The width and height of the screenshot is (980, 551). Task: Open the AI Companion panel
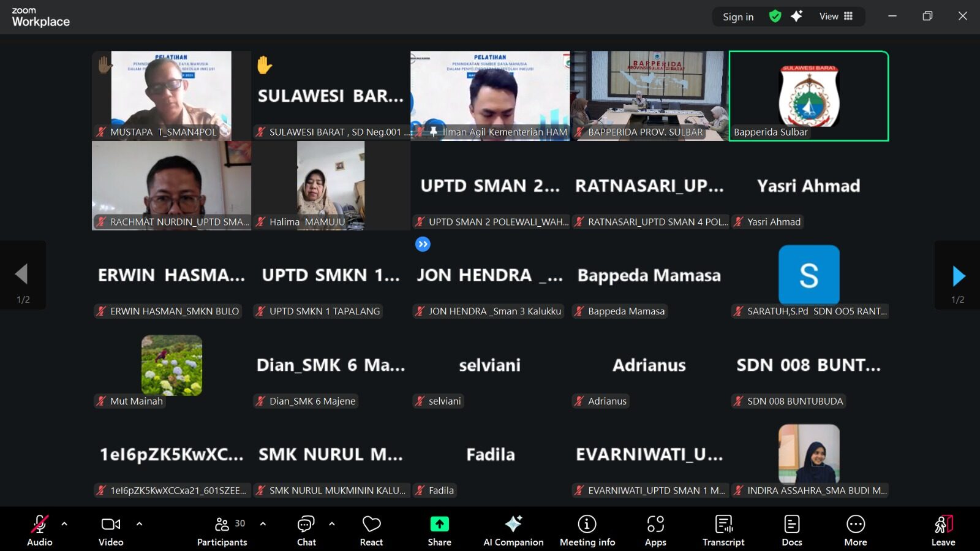coord(513,530)
